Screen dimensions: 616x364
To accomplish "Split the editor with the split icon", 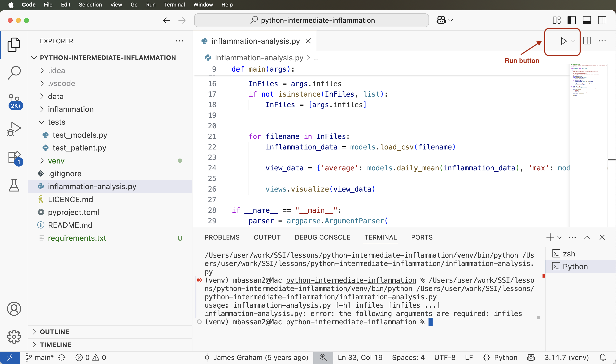I will pyautogui.click(x=587, y=41).
